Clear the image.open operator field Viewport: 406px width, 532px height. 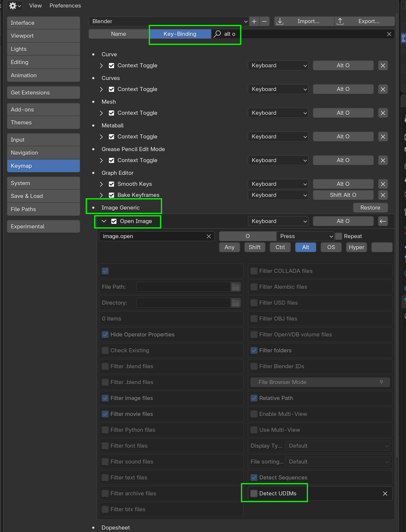click(x=209, y=236)
